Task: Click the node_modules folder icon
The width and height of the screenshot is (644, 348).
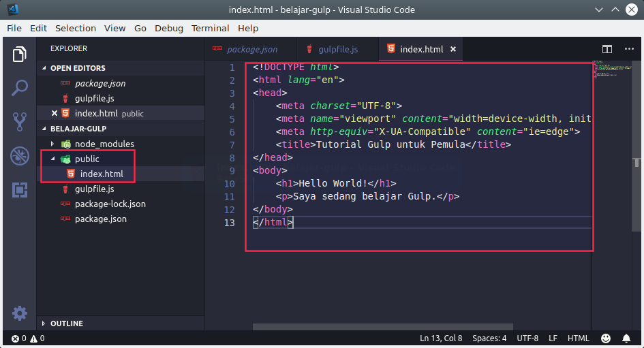Action: click(x=65, y=144)
